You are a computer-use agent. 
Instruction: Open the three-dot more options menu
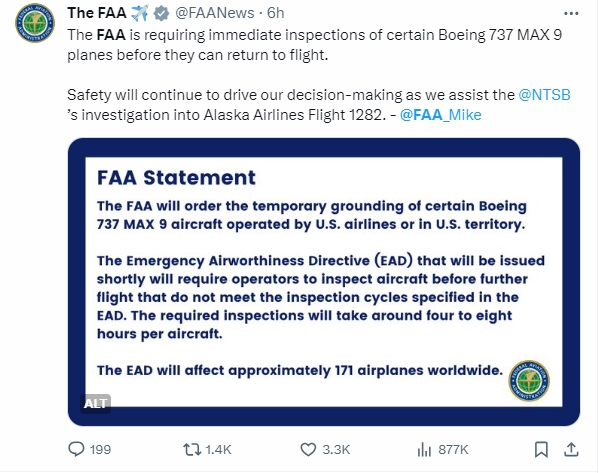tap(571, 14)
